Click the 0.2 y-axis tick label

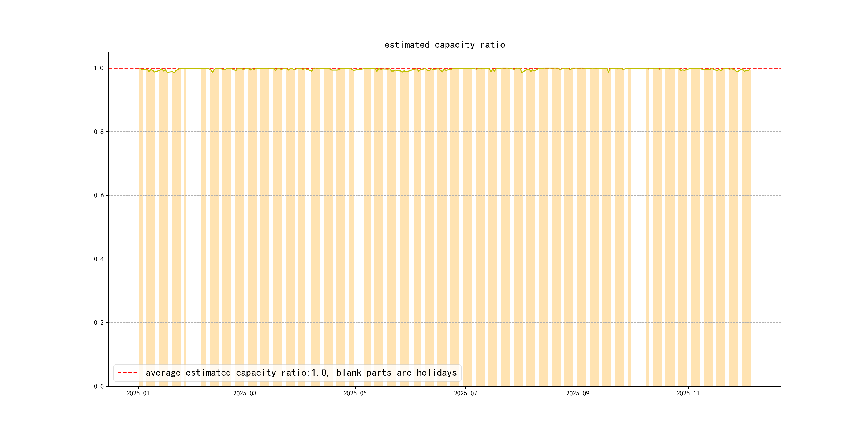click(x=98, y=323)
